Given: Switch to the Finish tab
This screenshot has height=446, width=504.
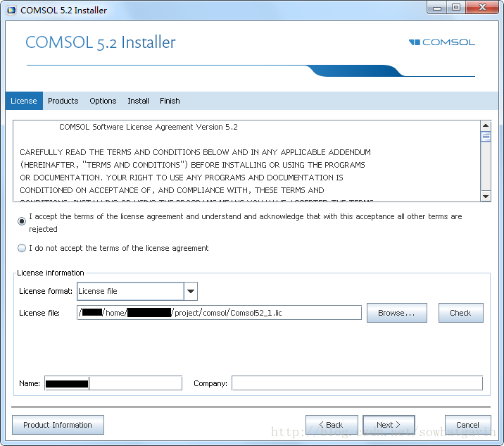Looking at the screenshot, I should point(170,101).
